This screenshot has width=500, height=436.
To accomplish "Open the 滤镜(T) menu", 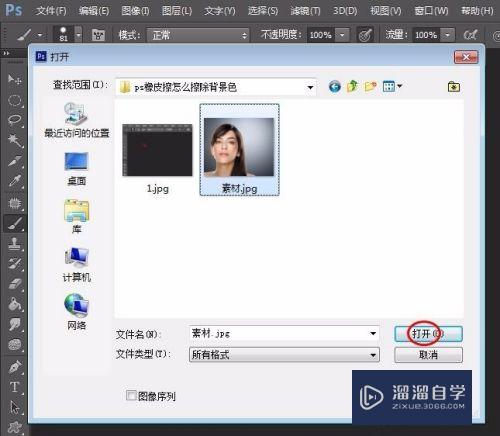I will pyautogui.click(x=305, y=11).
